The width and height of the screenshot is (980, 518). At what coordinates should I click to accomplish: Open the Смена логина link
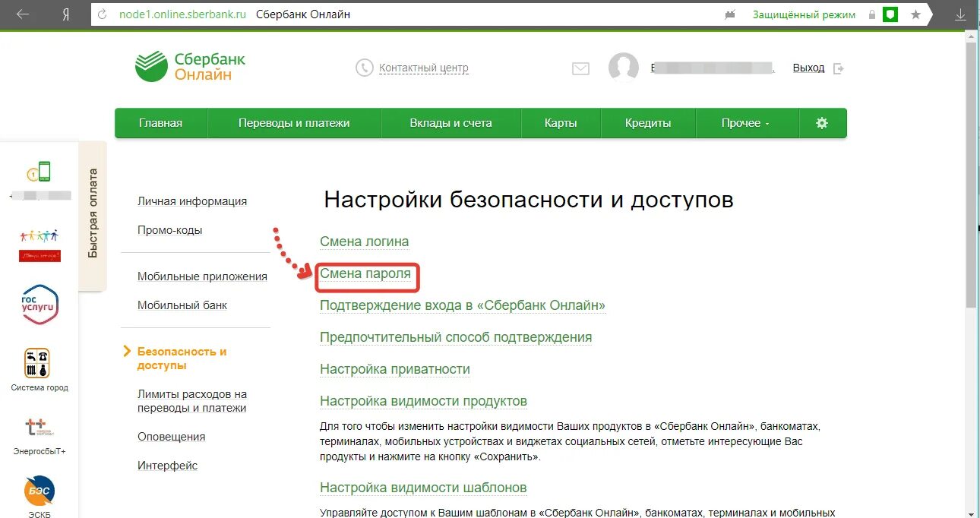365,242
